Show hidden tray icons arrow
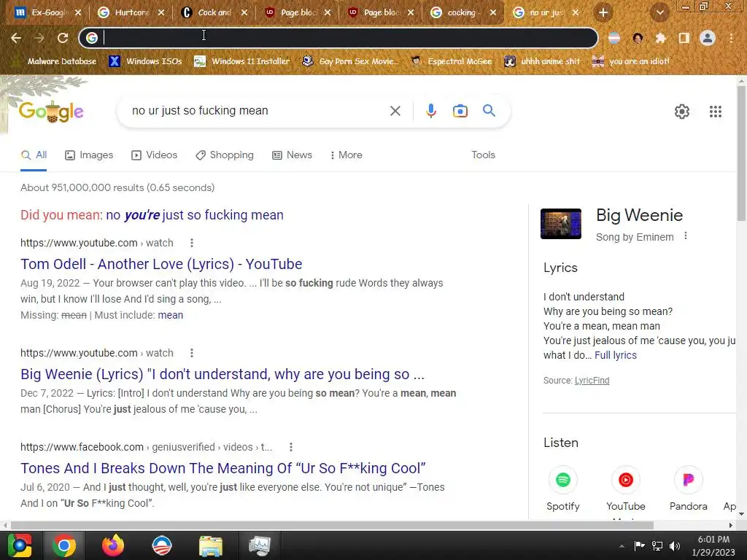Image resolution: width=747 pixels, height=560 pixels. point(622,546)
